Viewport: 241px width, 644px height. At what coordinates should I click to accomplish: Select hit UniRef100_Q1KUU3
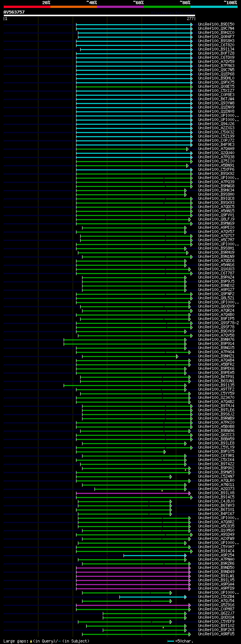216,269
